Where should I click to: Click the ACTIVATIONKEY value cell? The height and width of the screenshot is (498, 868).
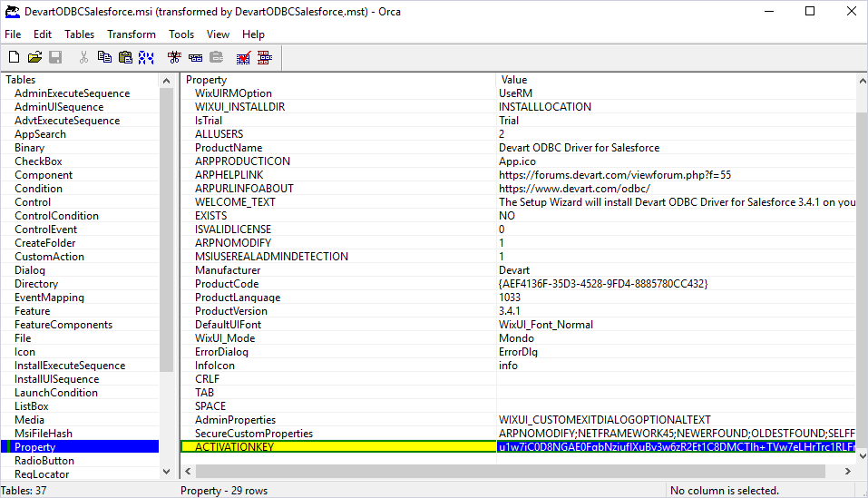tap(676, 447)
